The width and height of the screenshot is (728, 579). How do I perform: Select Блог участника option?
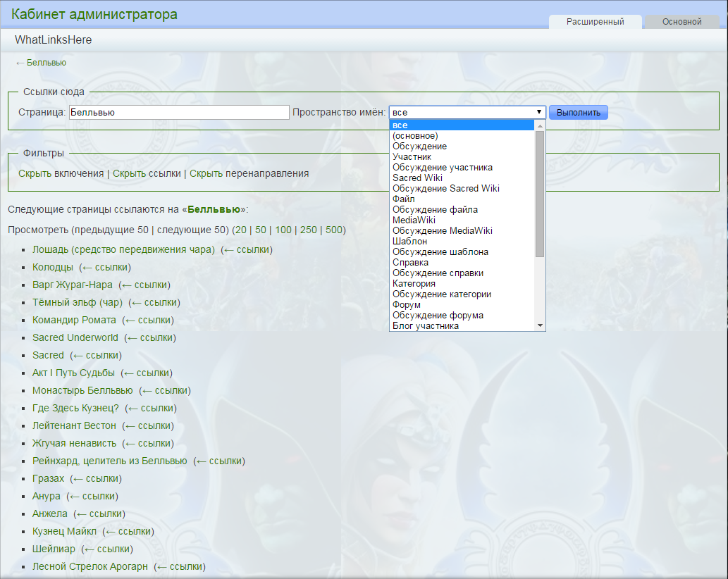(462, 325)
